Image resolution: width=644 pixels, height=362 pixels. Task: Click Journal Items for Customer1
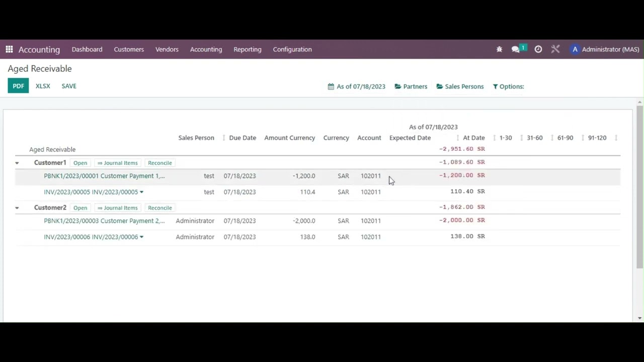[117, 163]
